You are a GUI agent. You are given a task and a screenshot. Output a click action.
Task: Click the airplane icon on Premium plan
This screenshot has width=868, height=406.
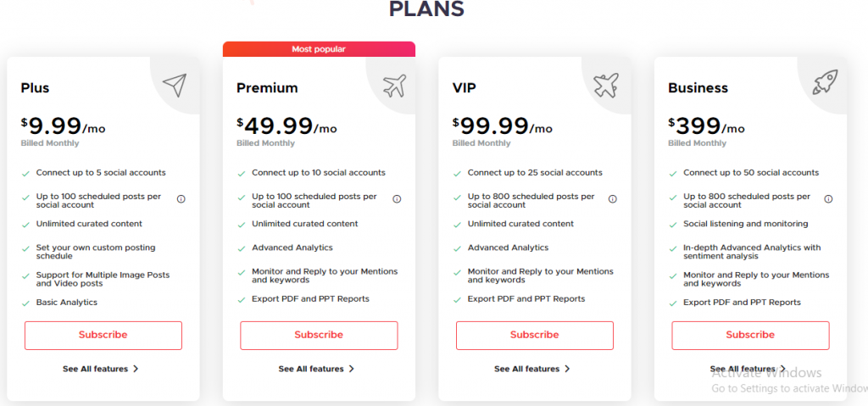(394, 86)
